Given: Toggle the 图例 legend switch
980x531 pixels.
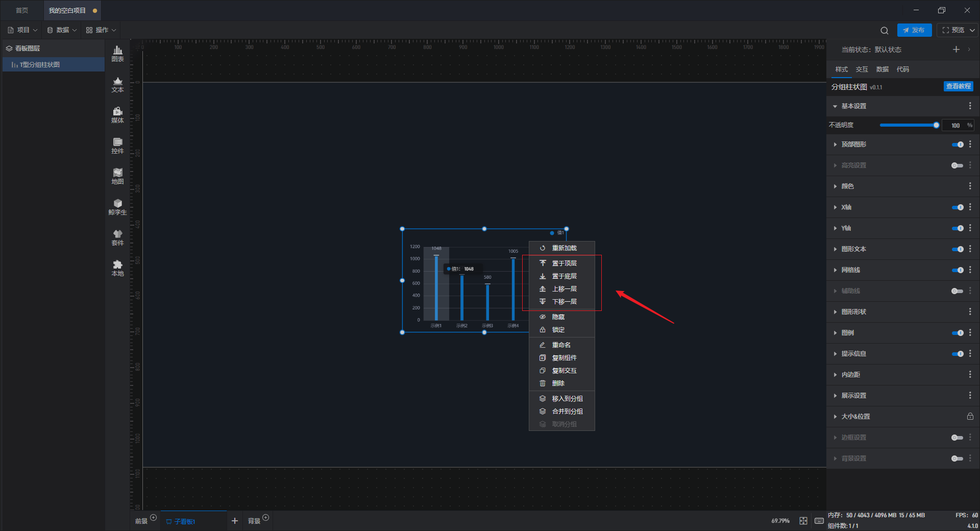Looking at the screenshot, I should (x=958, y=333).
